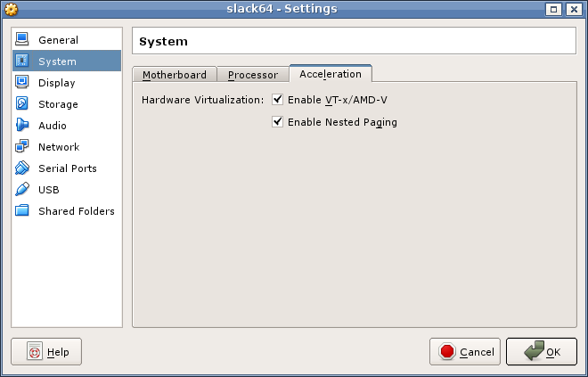This screenshot has width=588, height=377.
Task: Roll up the window via title bar button
Action: 553,9
